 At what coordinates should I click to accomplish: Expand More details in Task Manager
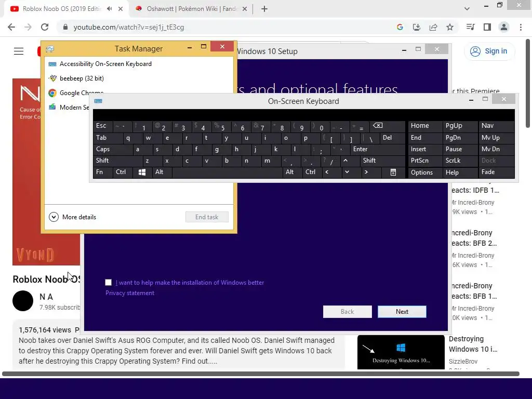pyautogui.click(x=73, y=217)
